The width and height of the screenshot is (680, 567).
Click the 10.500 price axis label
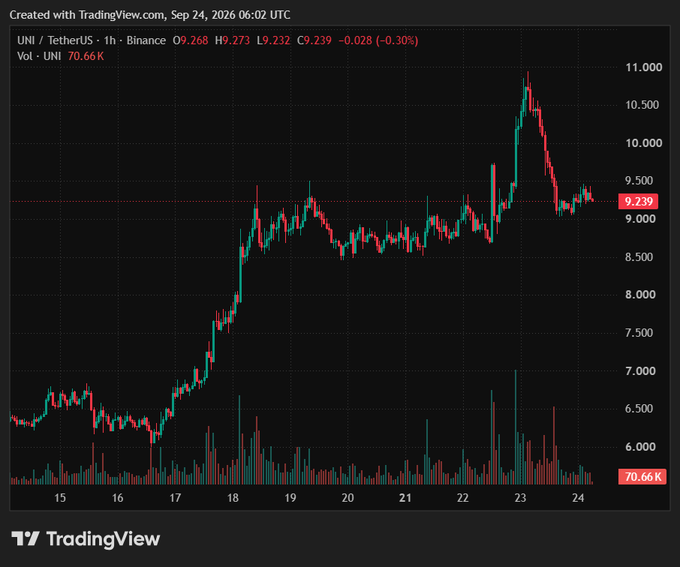click(x=642, y=105)
